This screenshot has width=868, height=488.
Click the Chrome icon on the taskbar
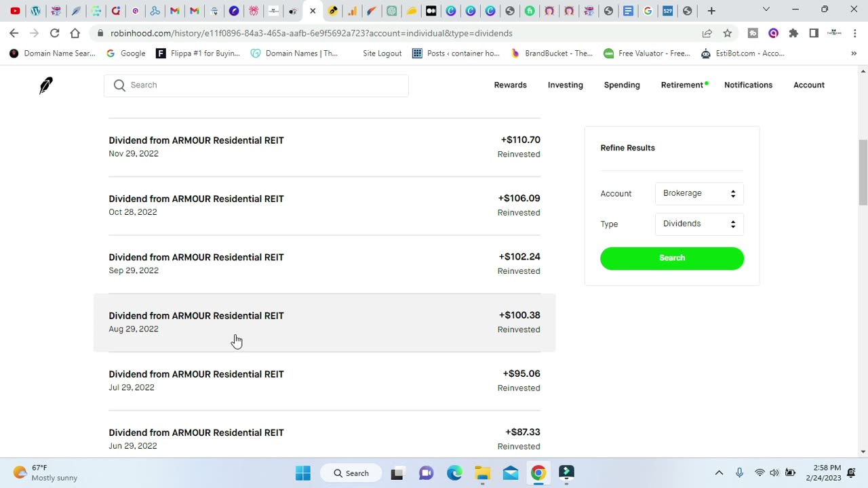538,473
